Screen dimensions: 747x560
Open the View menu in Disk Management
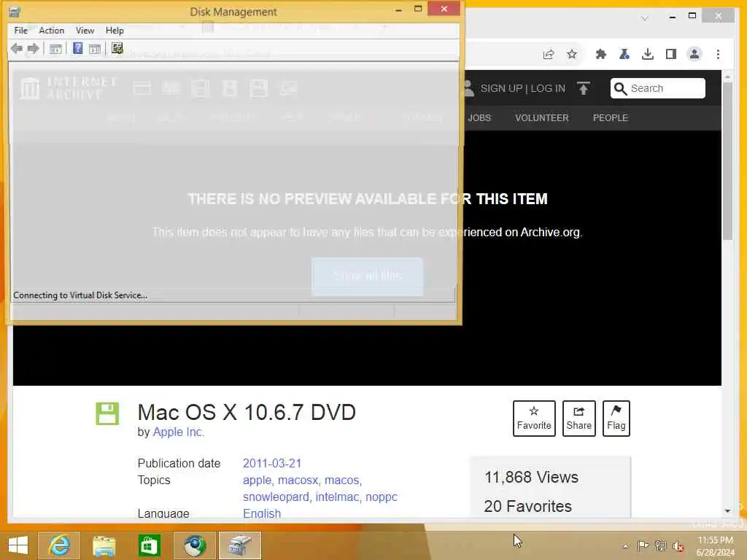pos(85,31)
